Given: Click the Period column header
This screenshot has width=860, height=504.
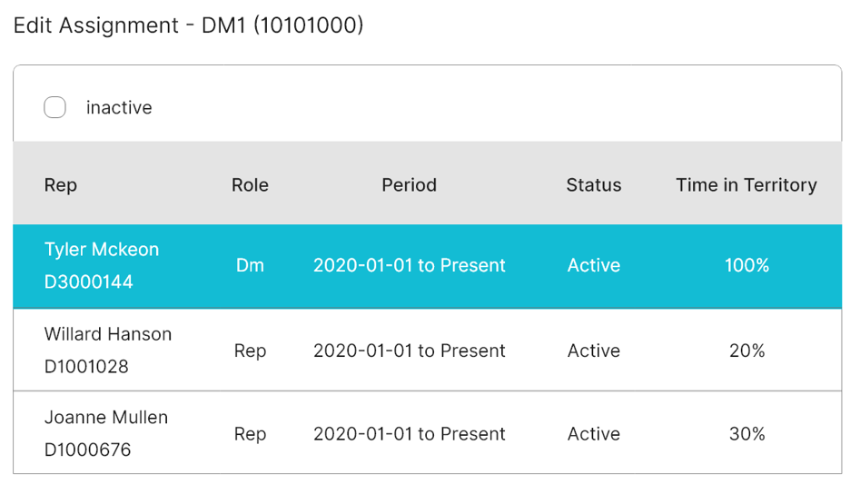Looking at the screenshot, I should coord(410,185).
